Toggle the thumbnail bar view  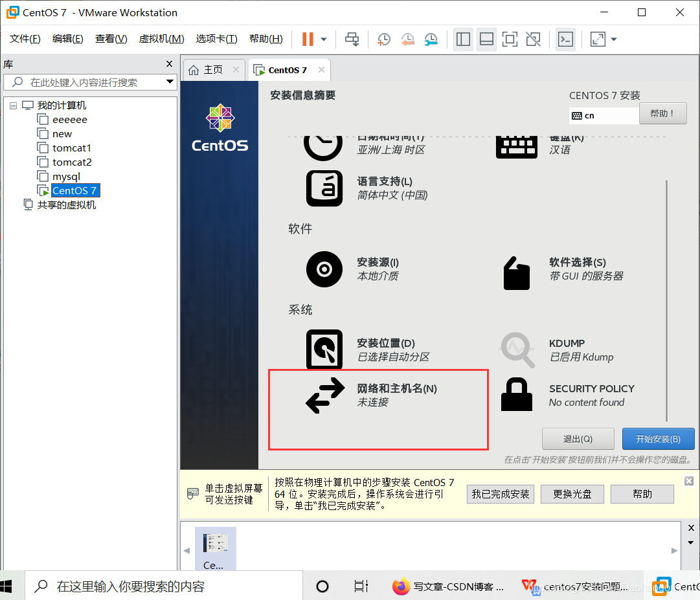tap(486, 39)
